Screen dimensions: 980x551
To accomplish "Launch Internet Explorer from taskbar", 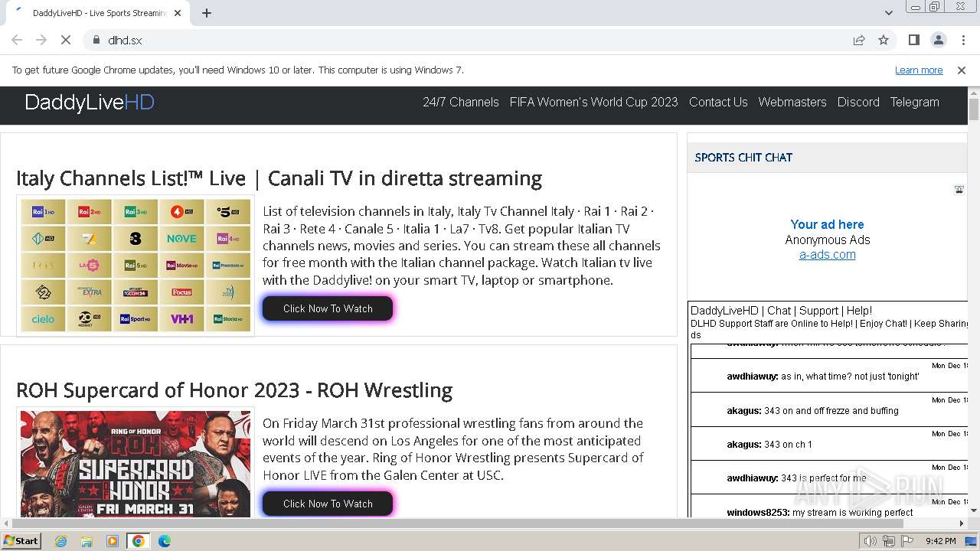I will point(61,541).
